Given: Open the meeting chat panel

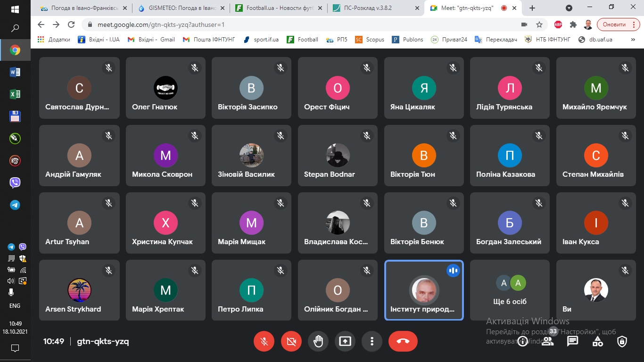Looking at the screenshot, I should (572, 341).
